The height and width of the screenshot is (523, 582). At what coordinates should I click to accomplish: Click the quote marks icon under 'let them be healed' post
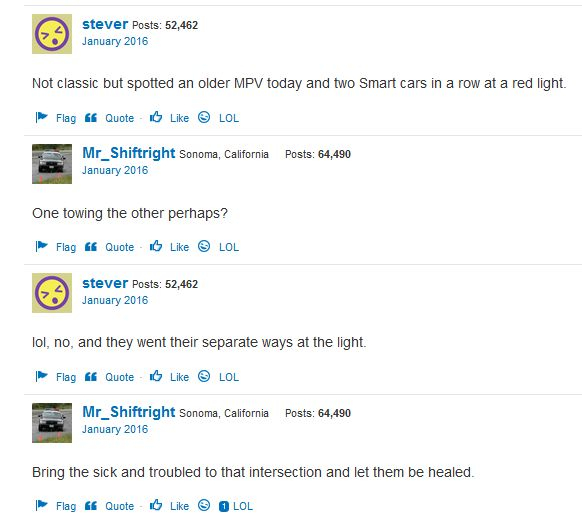(x=91, y=506)
